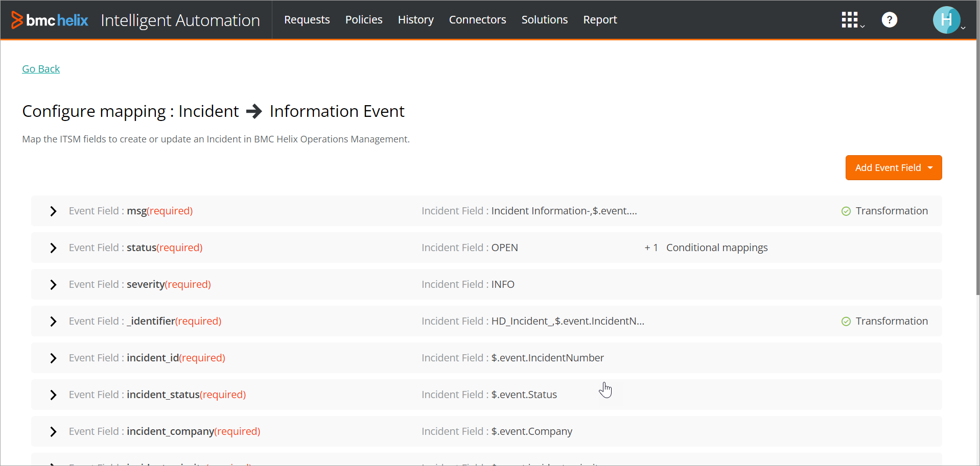The image size is (980, 466).
Task: Follow the Go Back link
Action: pos(41,69)
